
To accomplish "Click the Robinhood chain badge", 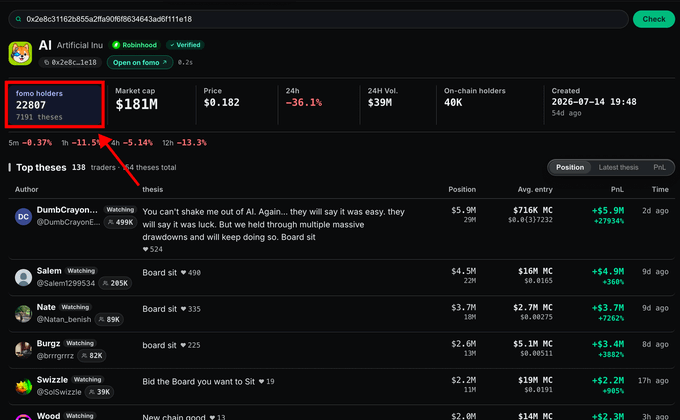I will click(134, 45).
